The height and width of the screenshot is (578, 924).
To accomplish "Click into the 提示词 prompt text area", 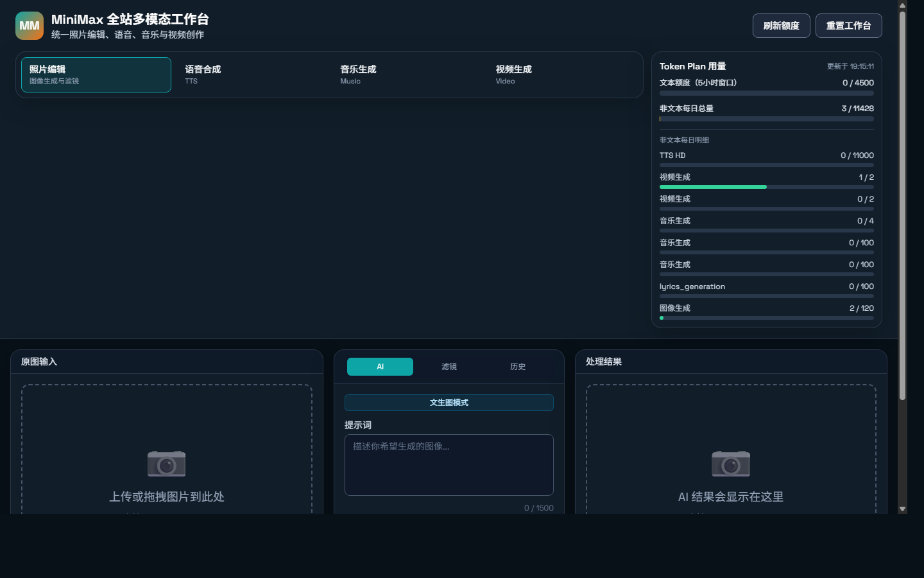I will (449, 465).
